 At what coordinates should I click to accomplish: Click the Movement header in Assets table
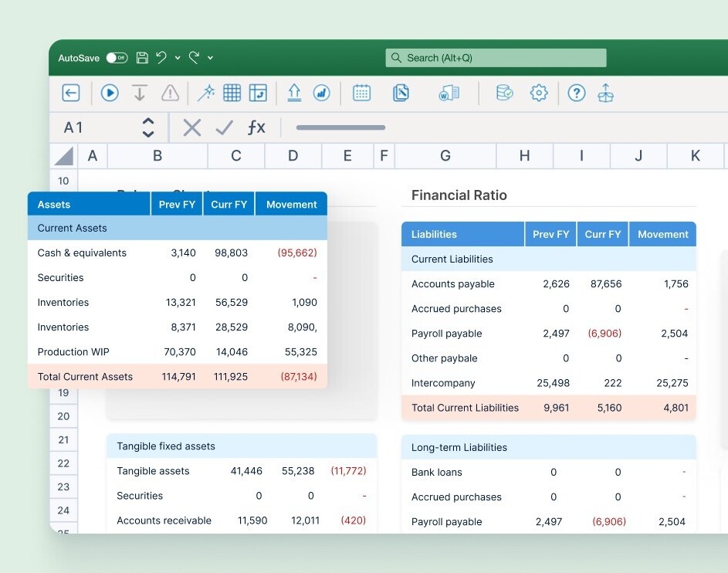(291, 205)
